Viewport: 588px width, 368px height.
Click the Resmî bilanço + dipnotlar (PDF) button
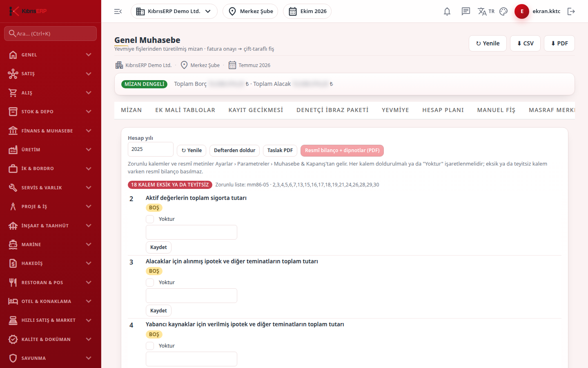(x=342, y=150)
